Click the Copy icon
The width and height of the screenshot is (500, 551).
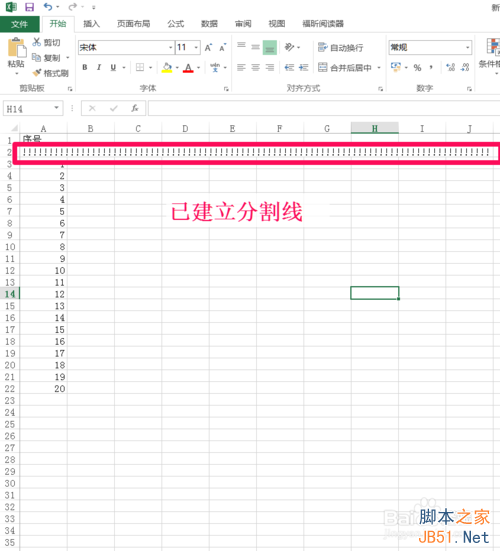(x=37, y=57)
